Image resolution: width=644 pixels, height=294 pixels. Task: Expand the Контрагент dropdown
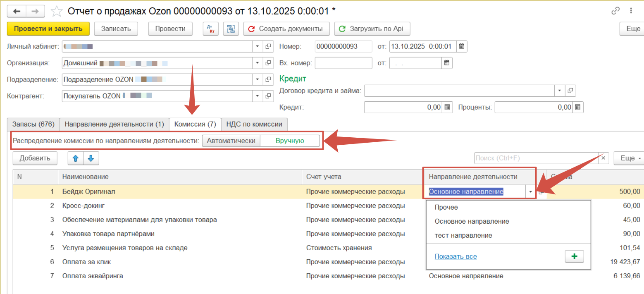[x=258, y=96]
